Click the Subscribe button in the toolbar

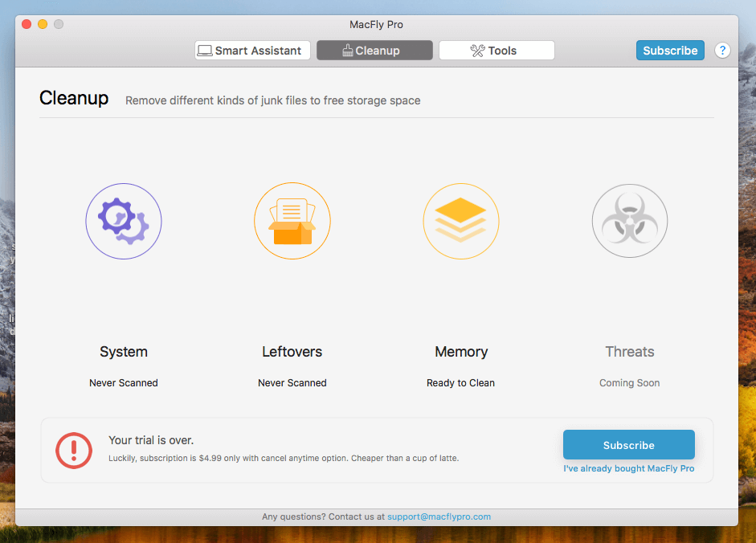pos(670,50)
